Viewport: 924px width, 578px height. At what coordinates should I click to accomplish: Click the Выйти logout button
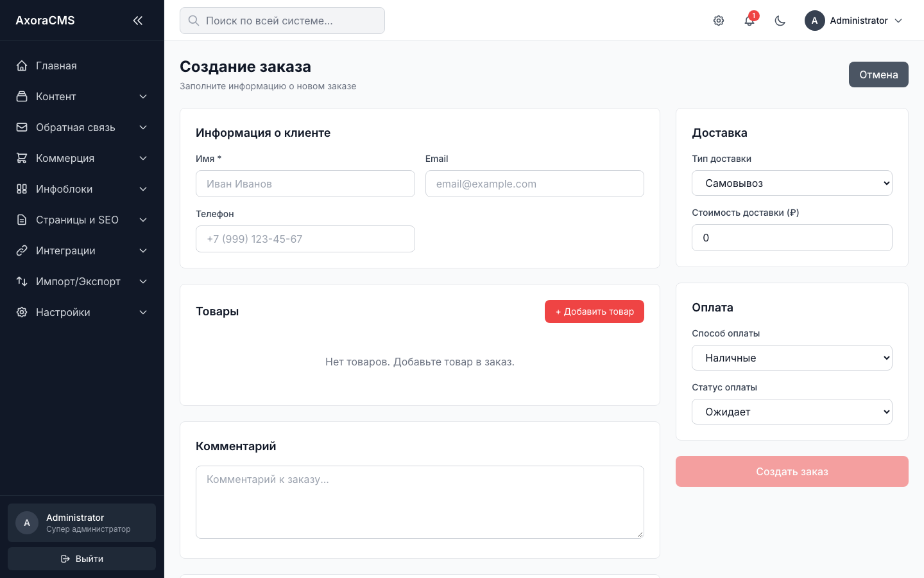tap(81, 559)
